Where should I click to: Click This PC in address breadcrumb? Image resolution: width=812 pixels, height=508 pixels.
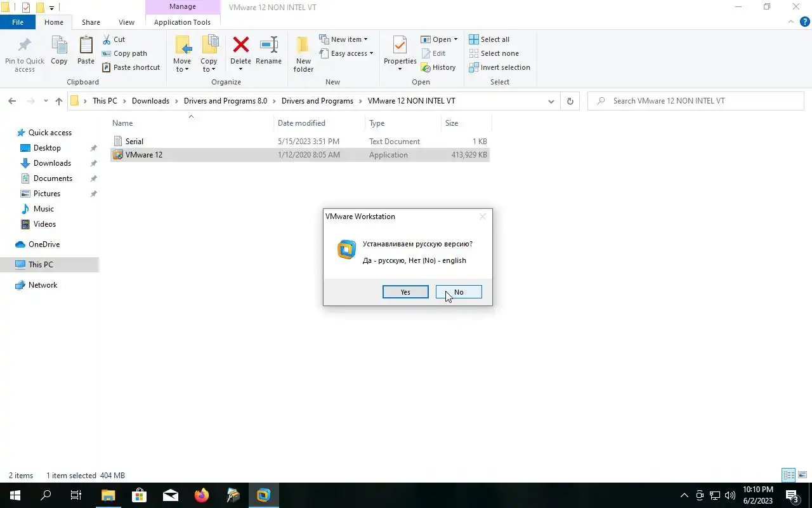tap(105, 101)
